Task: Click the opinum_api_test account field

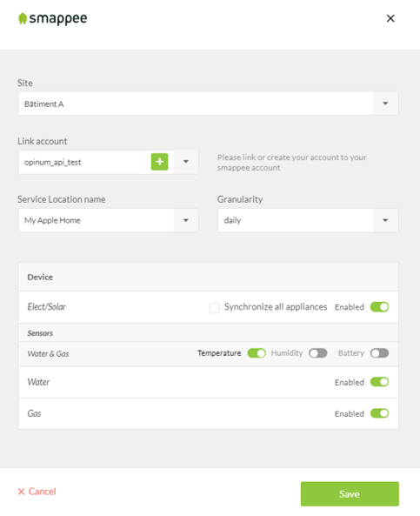Action: coord(85,162)
